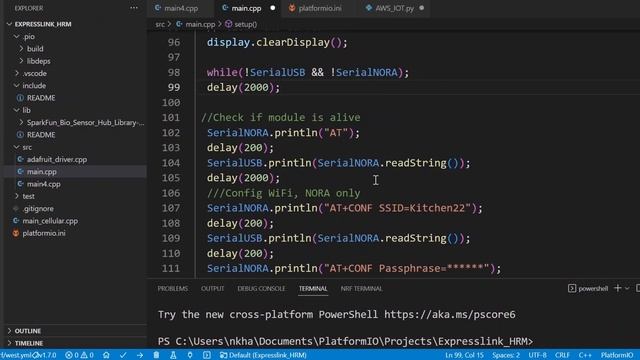Open launch profile dropdown beside terminal plus
640x360 pixels.
[627, 289]
